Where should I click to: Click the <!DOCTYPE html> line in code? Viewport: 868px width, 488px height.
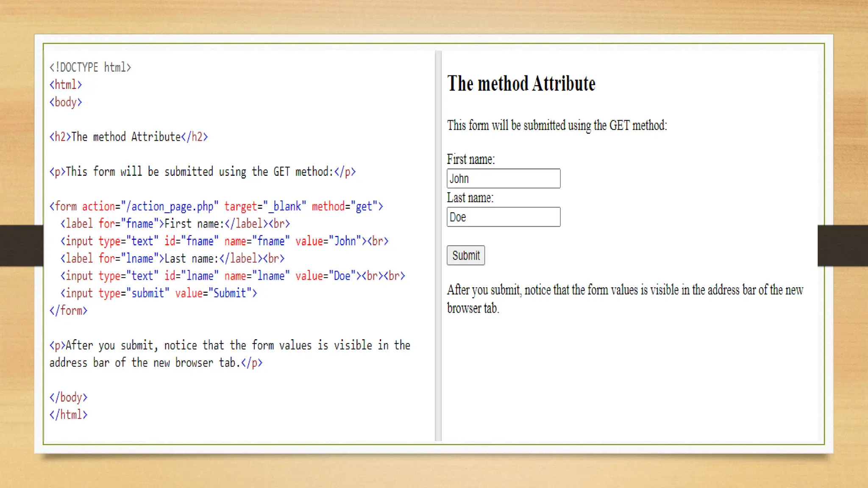[x=90, y=67]
